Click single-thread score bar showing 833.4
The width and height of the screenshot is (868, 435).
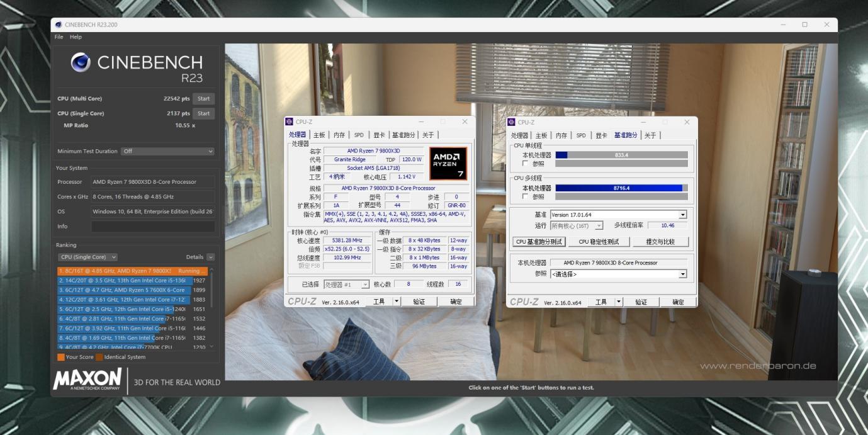[621, 155]
